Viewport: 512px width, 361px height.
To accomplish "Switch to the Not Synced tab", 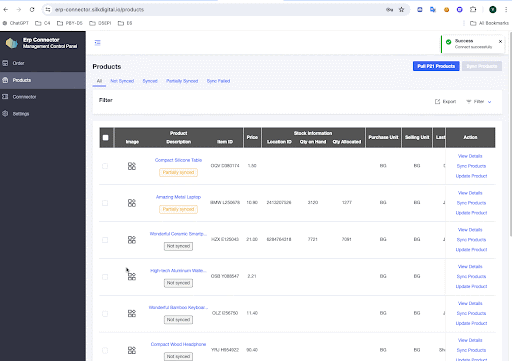I will pyautogui.click(x=122, y=81).
